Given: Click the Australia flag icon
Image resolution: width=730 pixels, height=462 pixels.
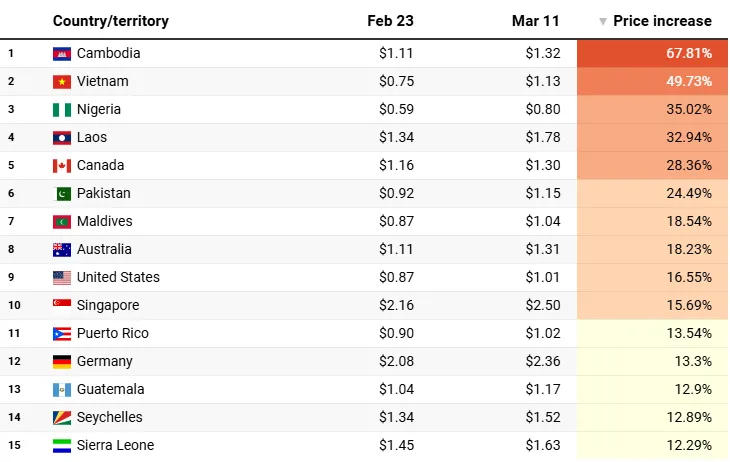Looking at the screenshot, I should [x=62, y=250].
